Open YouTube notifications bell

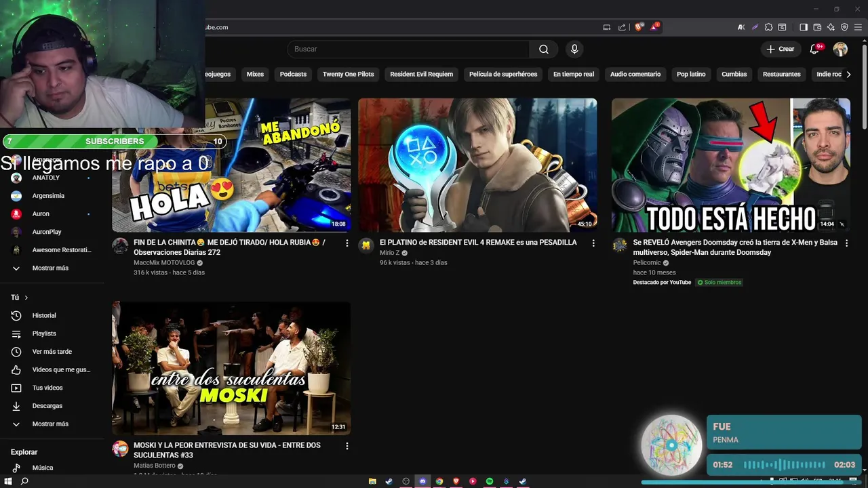click(x=815, y=49)
